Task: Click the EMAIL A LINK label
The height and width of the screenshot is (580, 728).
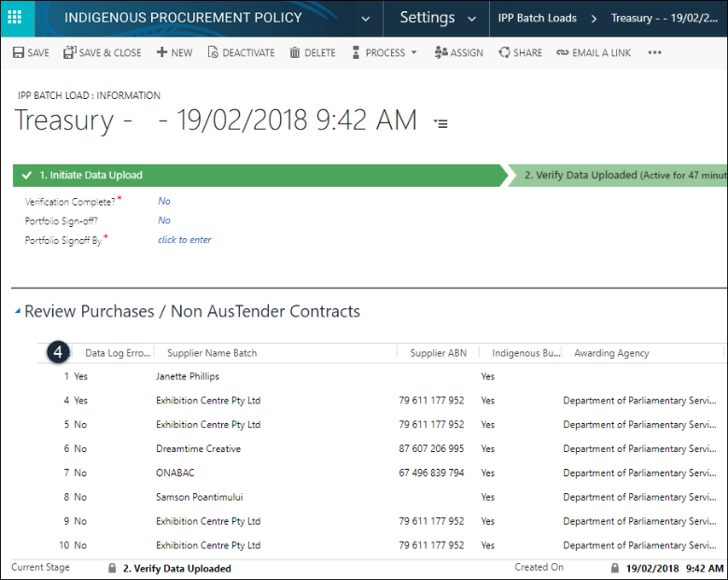Action: tap(601, 53)
